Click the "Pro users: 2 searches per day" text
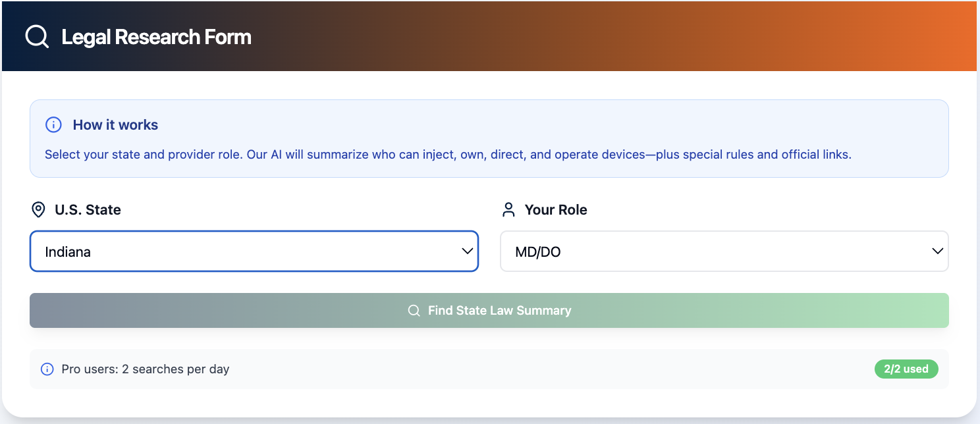Image resolution: width=980 pixels, height=424 pixels. click(x=145, y=369)
